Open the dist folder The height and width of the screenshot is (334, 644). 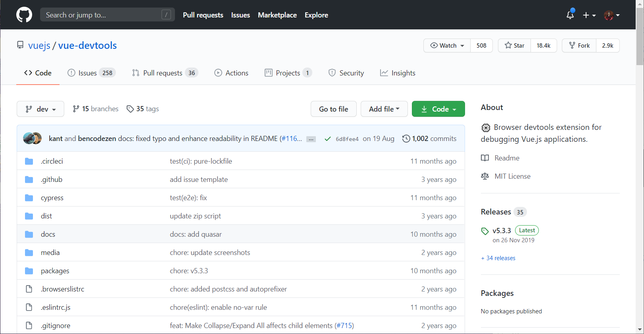[46, 216]
